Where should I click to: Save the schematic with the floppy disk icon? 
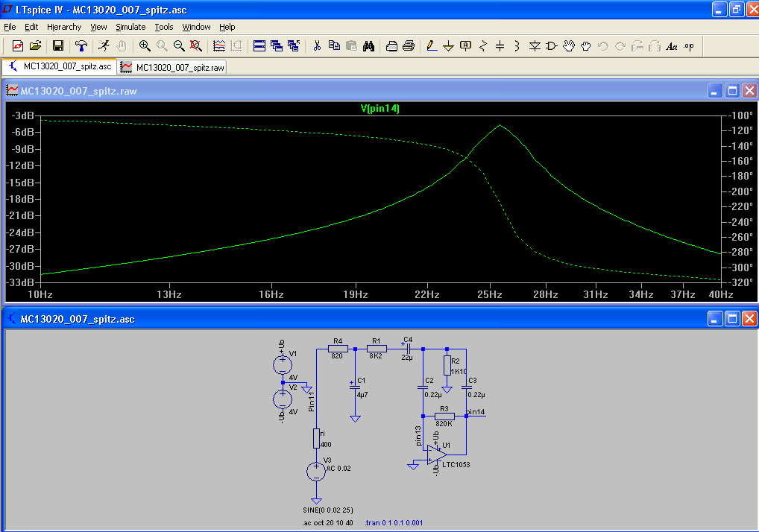58,46
